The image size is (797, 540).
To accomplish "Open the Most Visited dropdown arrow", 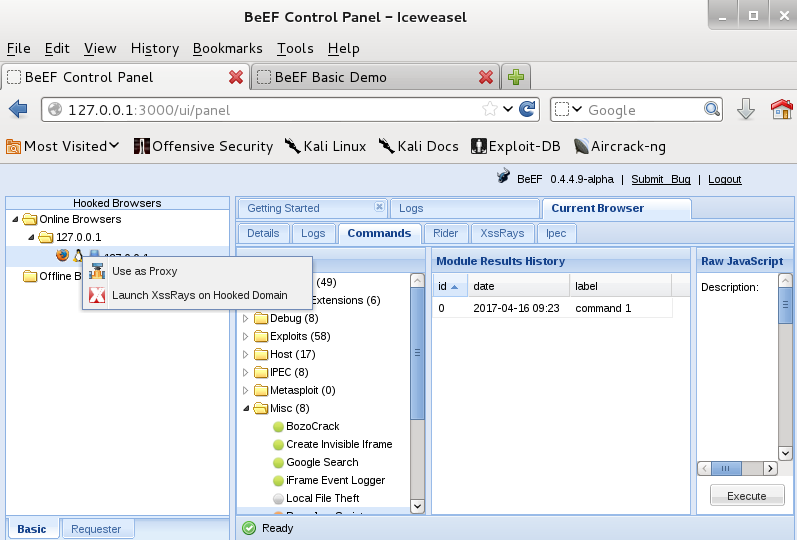I will point(114,145).
